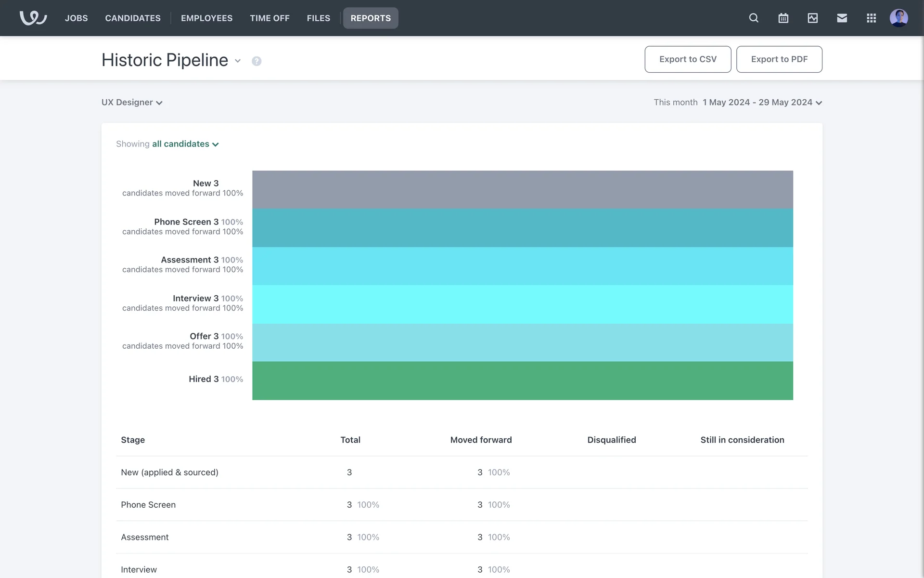Open the reports chart icon
Screen dimensions: 924x578
pos(812,18)
